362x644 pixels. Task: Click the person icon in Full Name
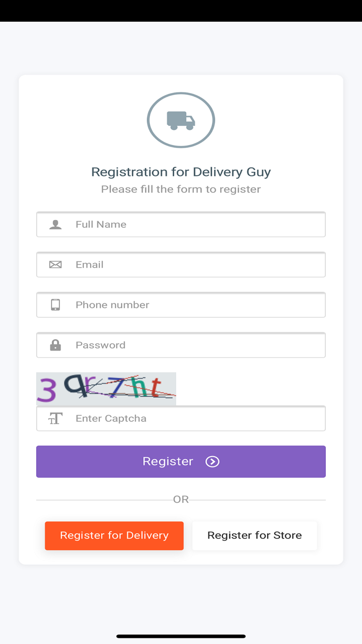(x=55, y=225)
